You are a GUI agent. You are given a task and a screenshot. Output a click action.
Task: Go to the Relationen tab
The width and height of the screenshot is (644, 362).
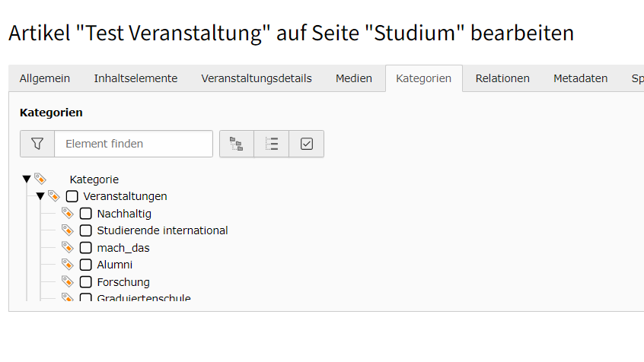[502, 78]
